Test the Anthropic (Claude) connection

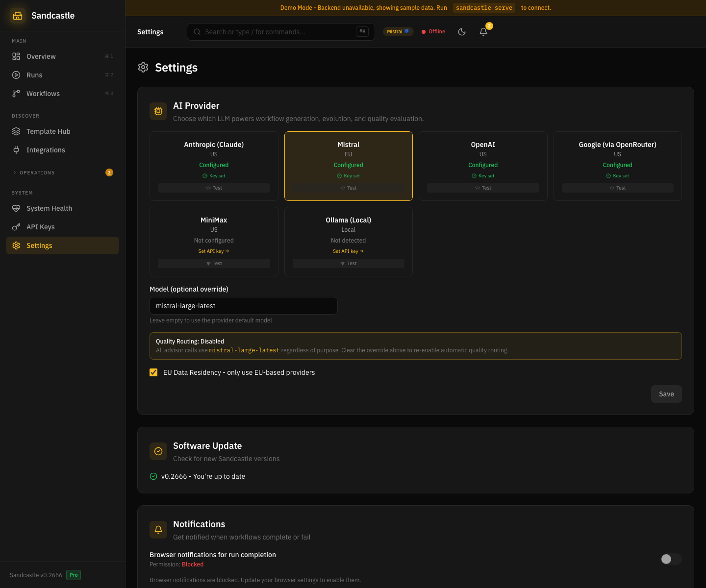[214, 188]
